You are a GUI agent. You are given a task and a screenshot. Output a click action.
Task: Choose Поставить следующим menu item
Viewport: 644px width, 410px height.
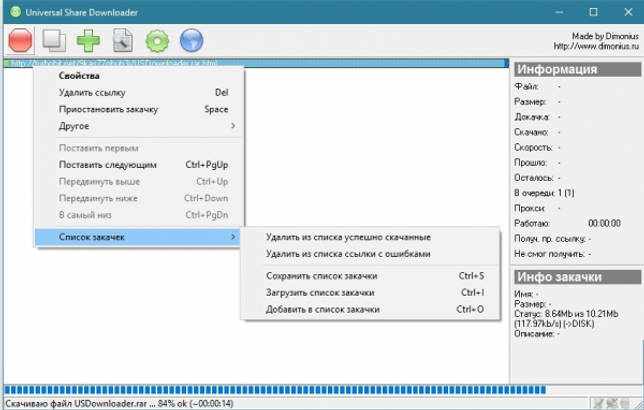(x=139, y=165)
